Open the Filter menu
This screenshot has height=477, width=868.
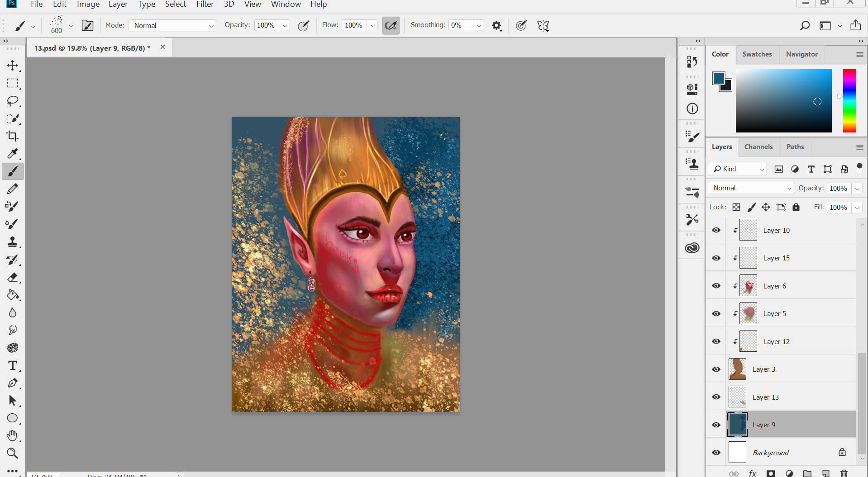click(205, 5)
